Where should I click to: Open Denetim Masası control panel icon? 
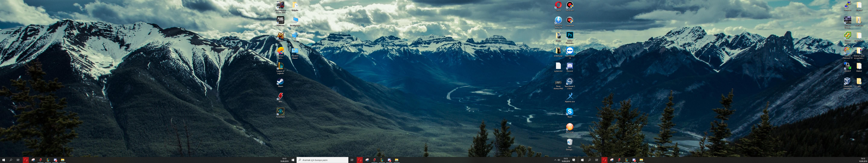[x=295, y=53]
